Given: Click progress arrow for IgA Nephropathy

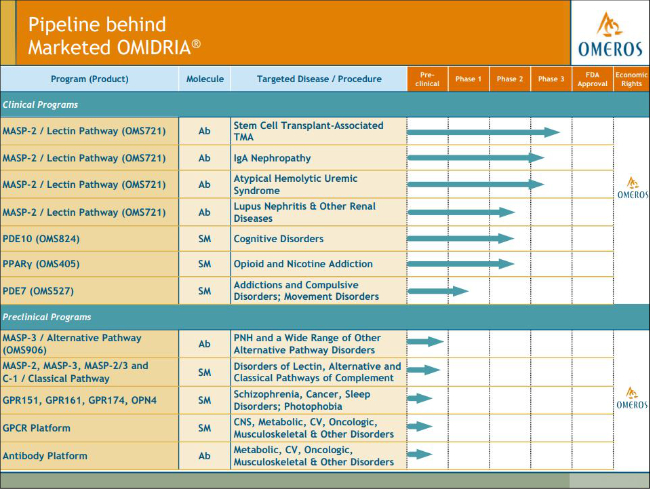Looking at the screenshot, I should (476, 158).
